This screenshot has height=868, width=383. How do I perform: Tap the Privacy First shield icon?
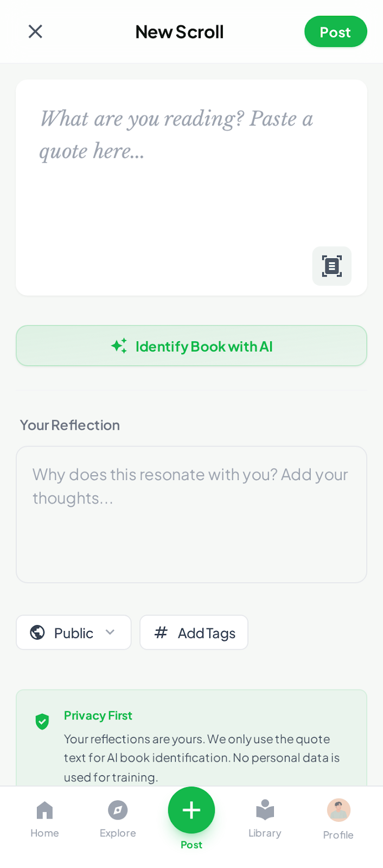point(42,722)
